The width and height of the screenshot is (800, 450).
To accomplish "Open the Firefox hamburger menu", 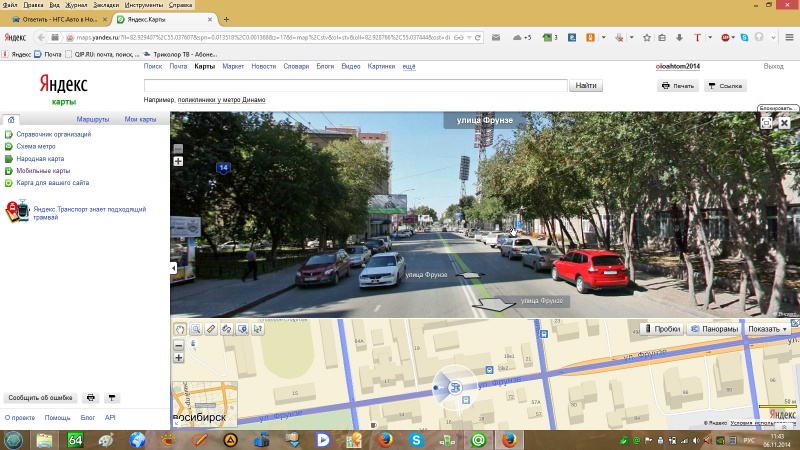I will click(x=789, y=37).
